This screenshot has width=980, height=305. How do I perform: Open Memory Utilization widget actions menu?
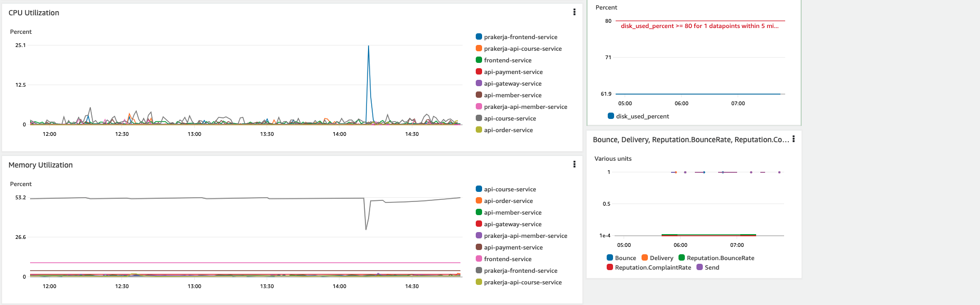click(574, 164)
